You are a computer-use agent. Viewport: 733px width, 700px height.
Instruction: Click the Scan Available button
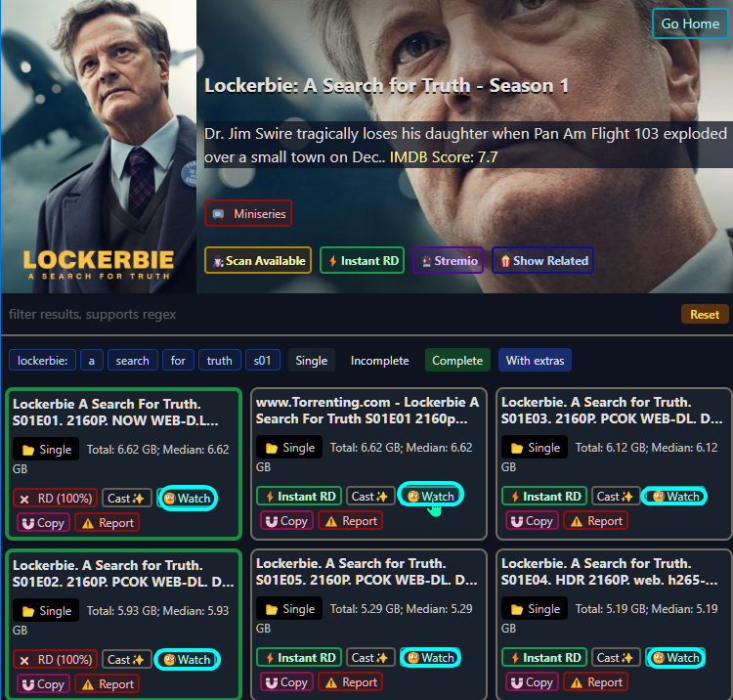[x=258, y=260]
